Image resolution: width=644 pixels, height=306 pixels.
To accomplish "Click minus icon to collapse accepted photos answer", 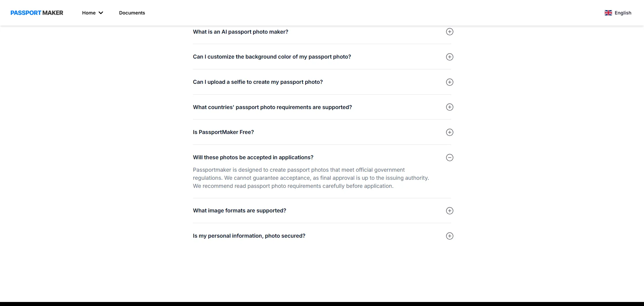I will click(449, 158).
